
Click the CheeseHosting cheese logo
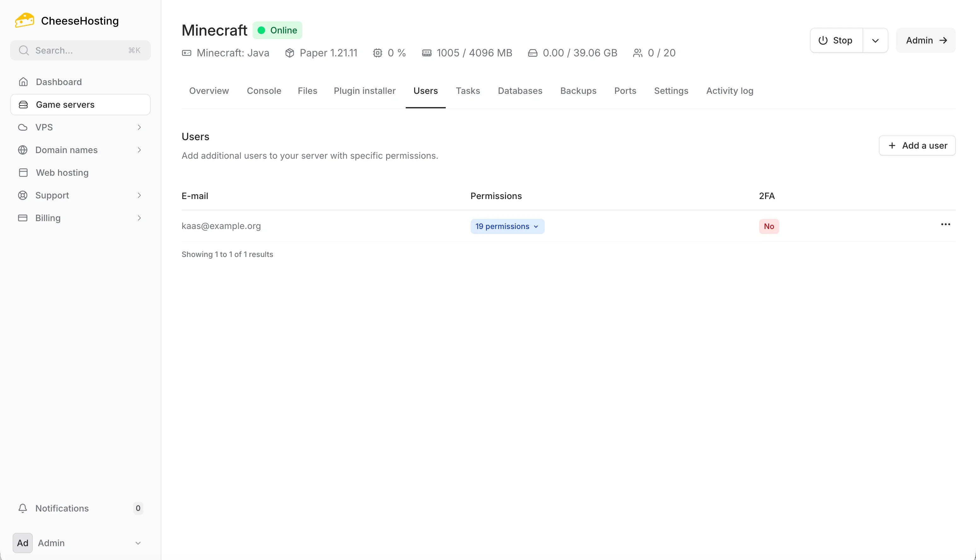click(24, 20)
